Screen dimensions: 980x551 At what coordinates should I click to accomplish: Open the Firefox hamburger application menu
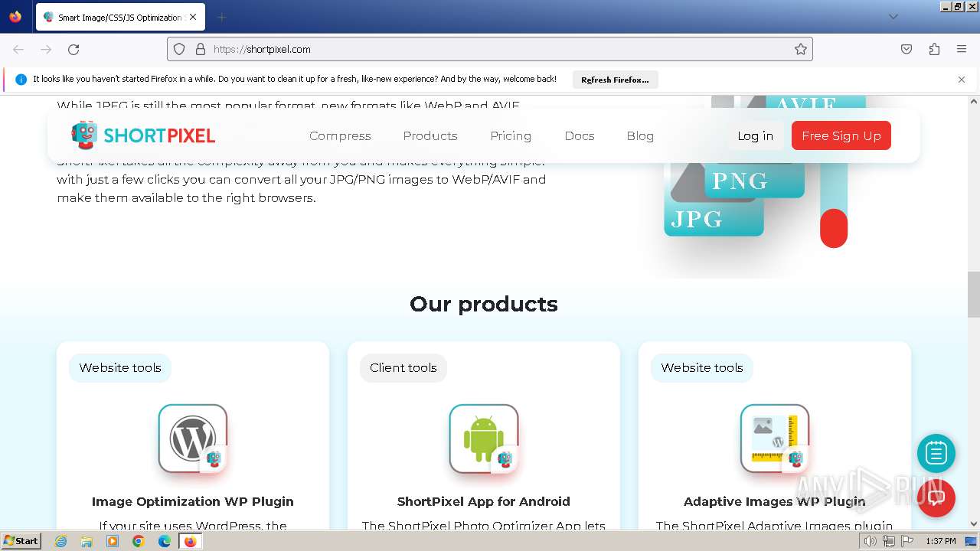point(962,49)
